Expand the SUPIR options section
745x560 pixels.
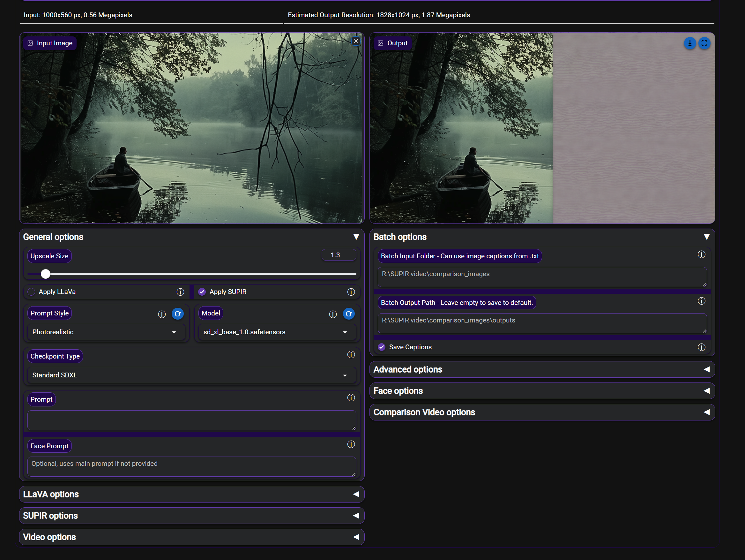pyautogui.click(x=191, y=516)
